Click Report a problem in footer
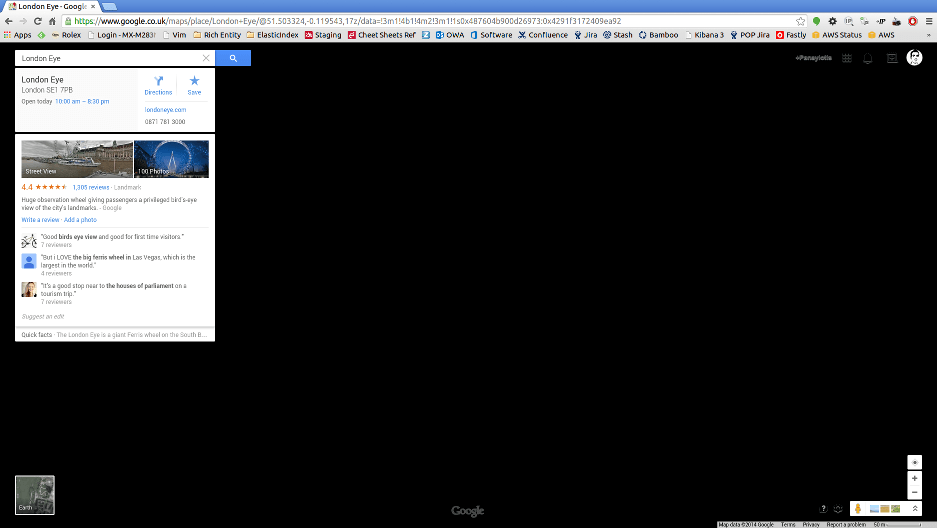This screenshot has height=528, width=937. point(846,524)
